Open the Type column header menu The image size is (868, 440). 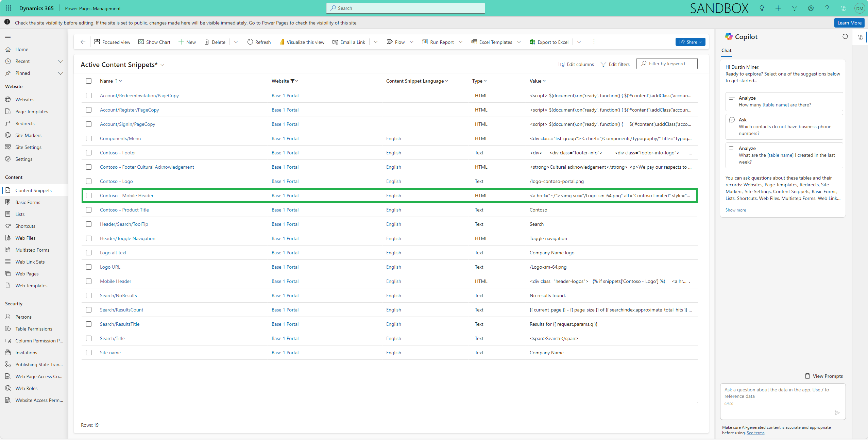pos(479,81)
